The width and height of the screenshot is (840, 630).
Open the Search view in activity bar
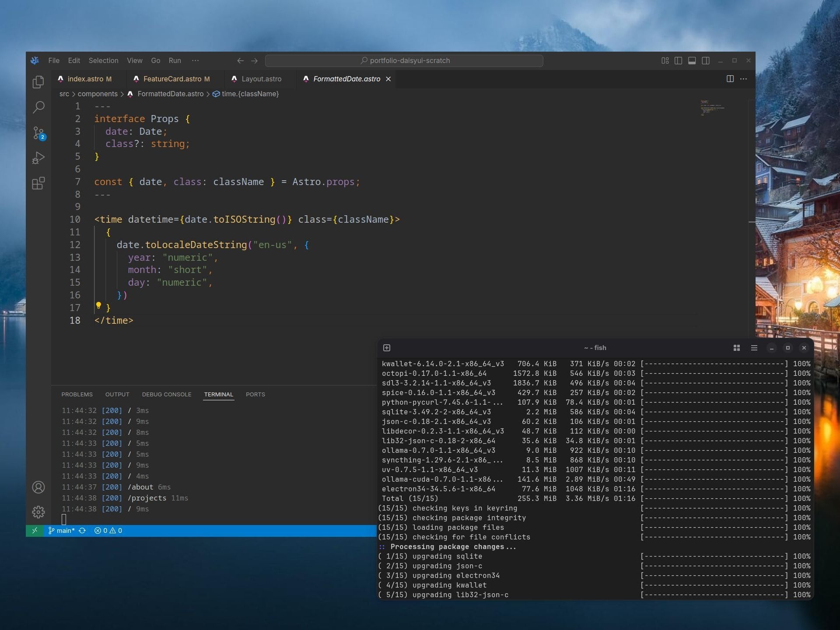coord(38,107)
